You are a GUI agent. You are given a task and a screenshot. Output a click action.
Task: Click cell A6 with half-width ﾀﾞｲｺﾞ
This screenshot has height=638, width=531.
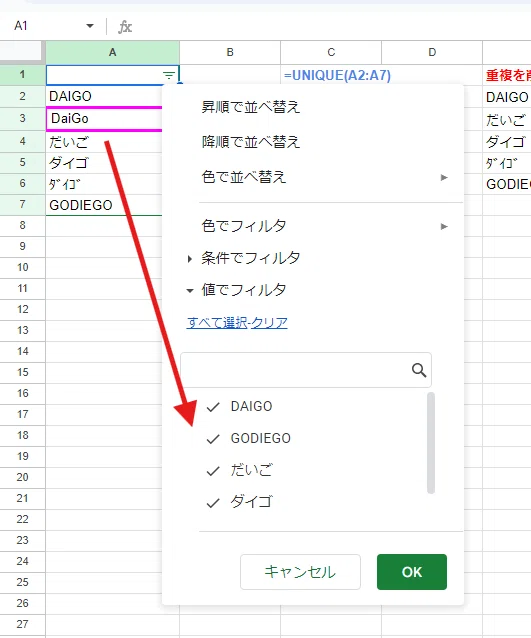104,184
